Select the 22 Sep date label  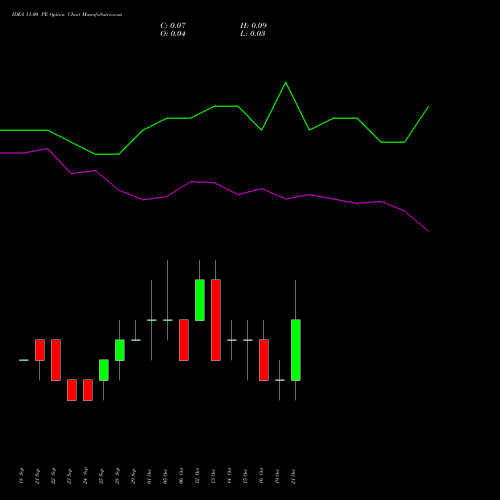pos(54,476)
